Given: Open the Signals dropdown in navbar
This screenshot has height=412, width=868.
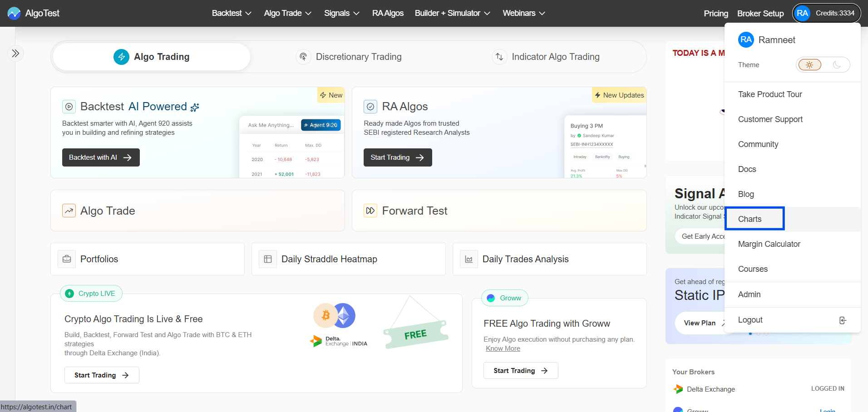Looking at the screenshot, I should [x=341, y=13].
